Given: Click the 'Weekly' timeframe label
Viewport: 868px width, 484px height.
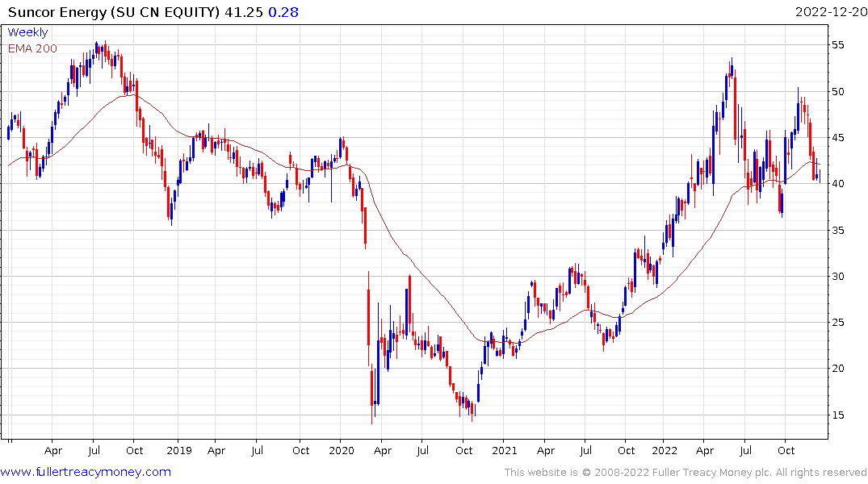Looking at the screenshot, I should click(27, 32).
